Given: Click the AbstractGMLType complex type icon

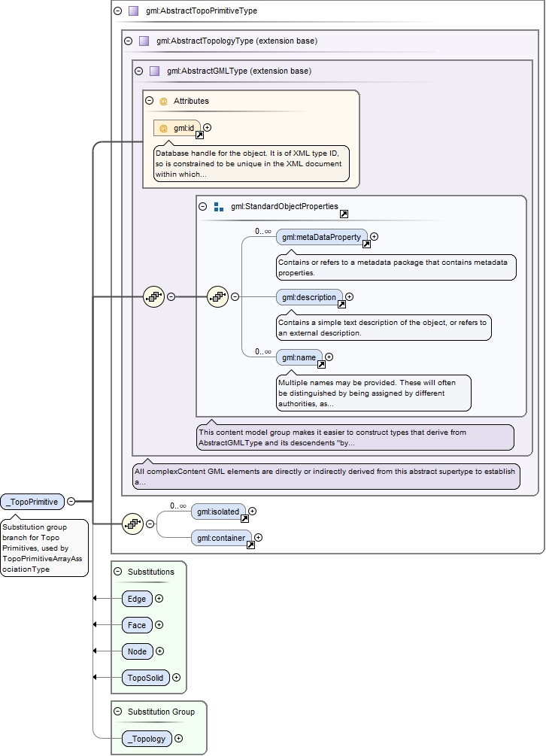Looking at the screenshot, I should tap(155, 71).
